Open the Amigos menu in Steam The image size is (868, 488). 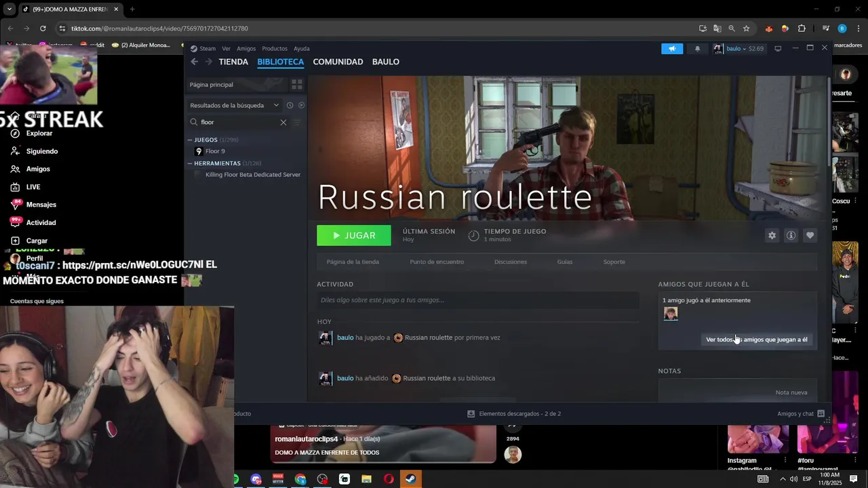pyautogui.click(x=246, y=49)
